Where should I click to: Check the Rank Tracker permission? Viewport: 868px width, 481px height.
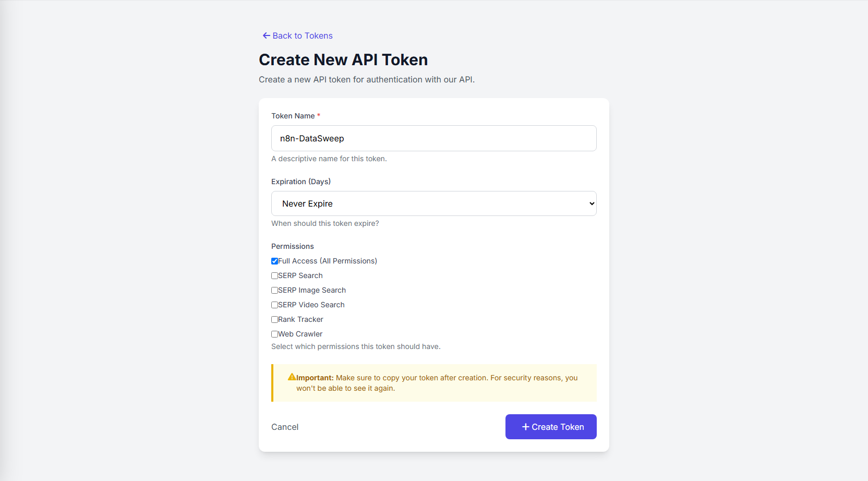coord(275,319)
